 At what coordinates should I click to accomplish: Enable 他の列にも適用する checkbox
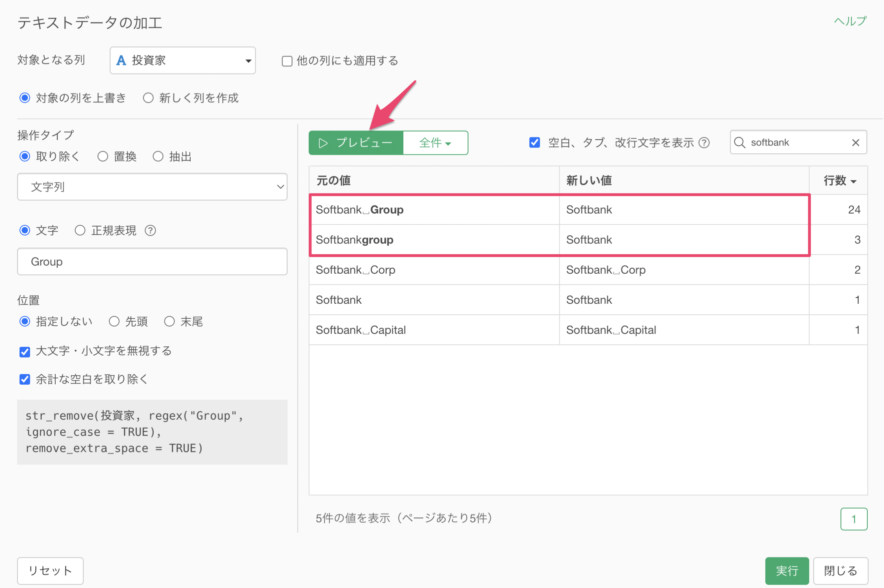pyautogui.click(x=287, y=61)
